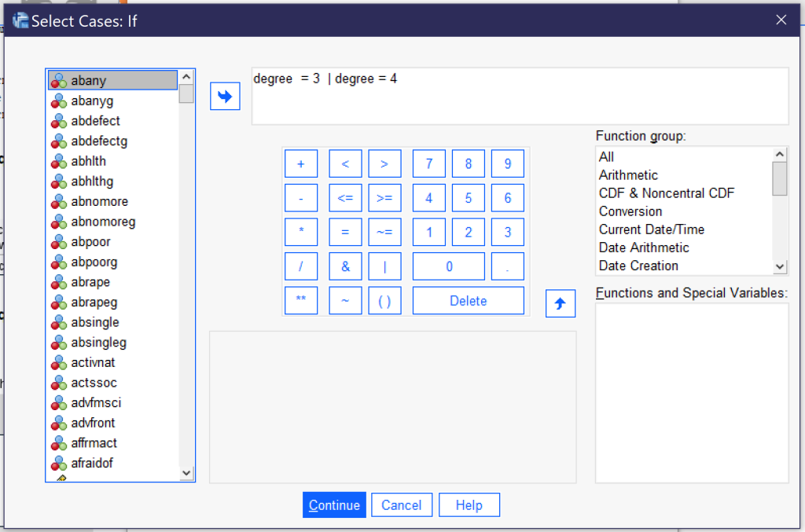
Task: Cancel the Select Cases dialog
Action: pyautogui.click(x=401, y=504)
